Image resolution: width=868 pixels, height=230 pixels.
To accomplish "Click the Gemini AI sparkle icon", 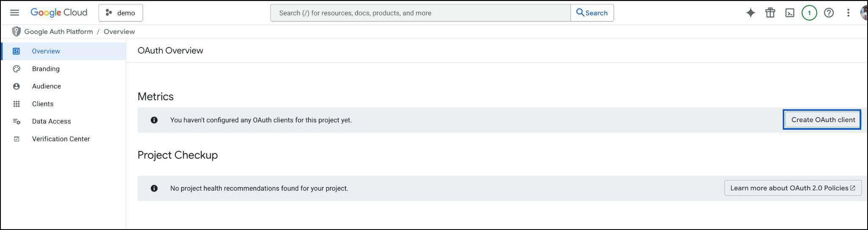I will (x=750, y=13).
